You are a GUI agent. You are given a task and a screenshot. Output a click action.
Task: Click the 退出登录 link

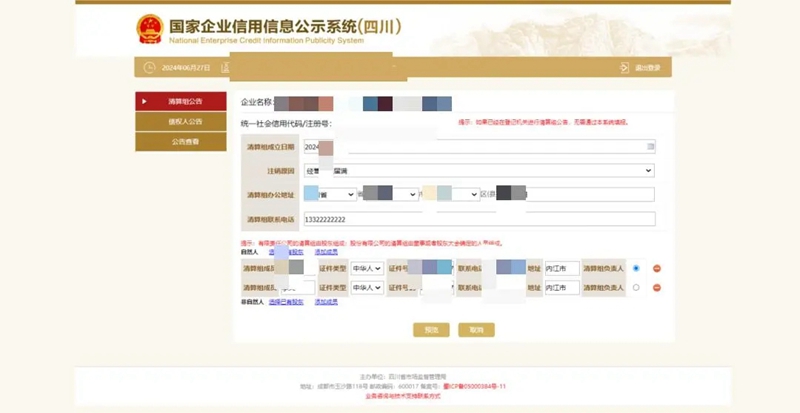click(647, 68)
